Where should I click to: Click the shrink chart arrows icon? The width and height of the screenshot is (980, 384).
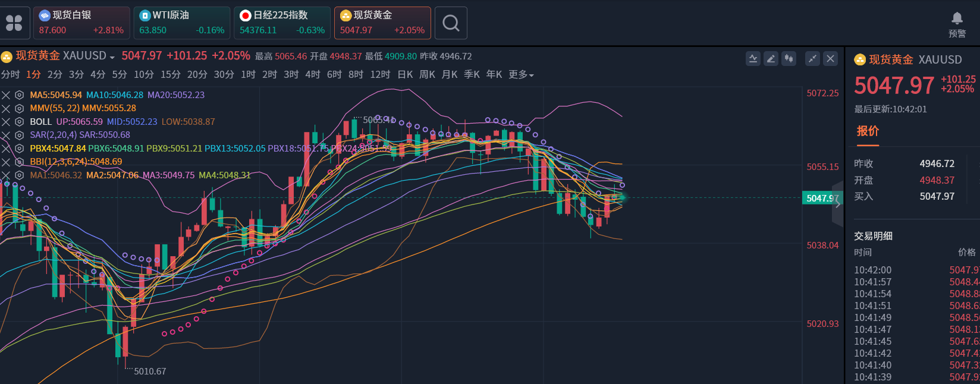812,58
